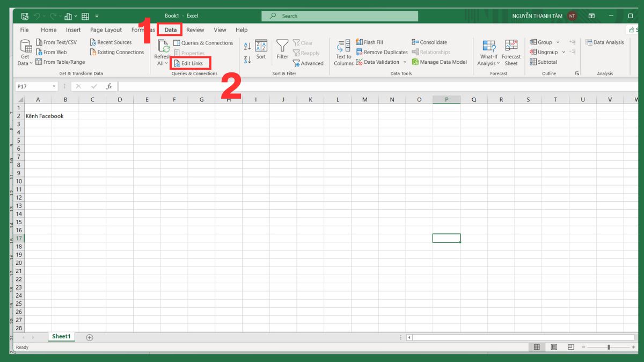Select column P header
Screen dimensions: 644x362
point(447,99)
